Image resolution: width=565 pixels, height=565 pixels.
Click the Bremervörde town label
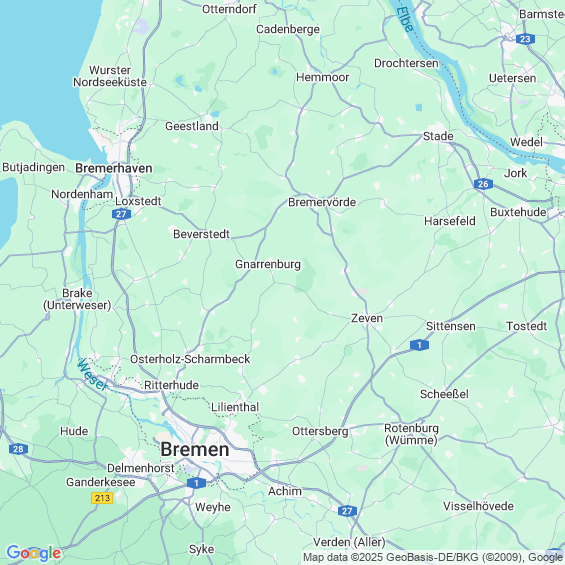(322, 202)
